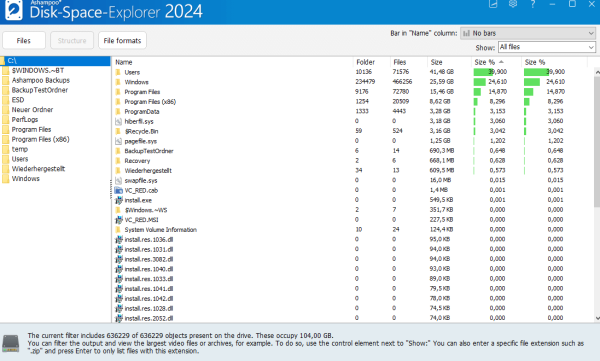600x361 pixels.
Task: Select the pagefile.sys file icon
Action: coord(119,141)
